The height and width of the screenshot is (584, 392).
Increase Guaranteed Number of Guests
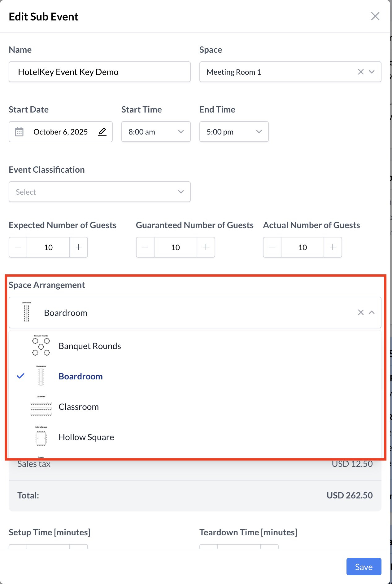pyautogui.click(x=206, y=247)
